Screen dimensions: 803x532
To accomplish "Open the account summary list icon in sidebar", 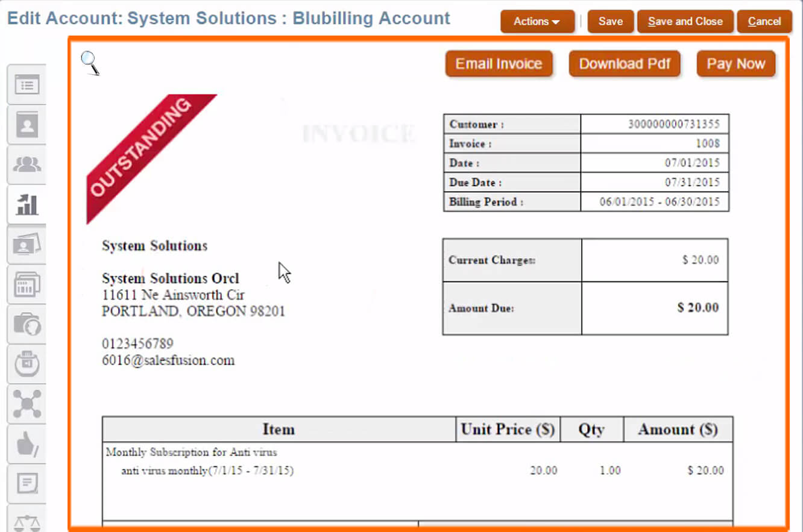I will [27, 84].
